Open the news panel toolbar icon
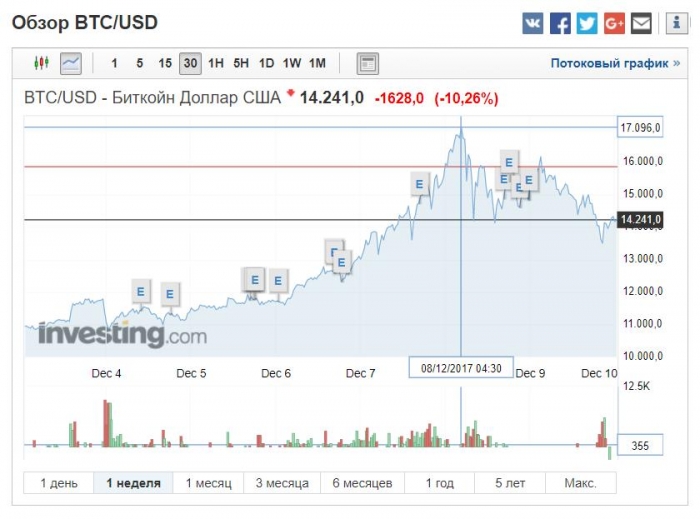 [368, 63]
